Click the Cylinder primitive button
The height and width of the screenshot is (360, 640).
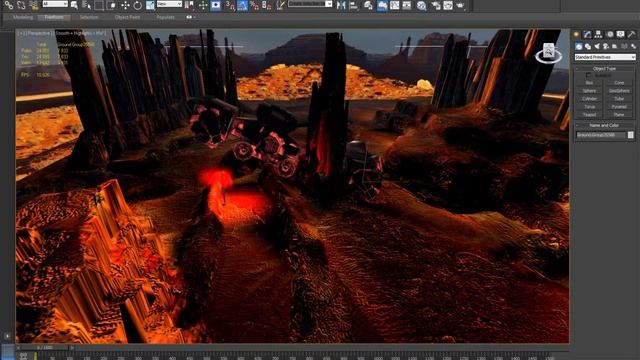[589, 99]
